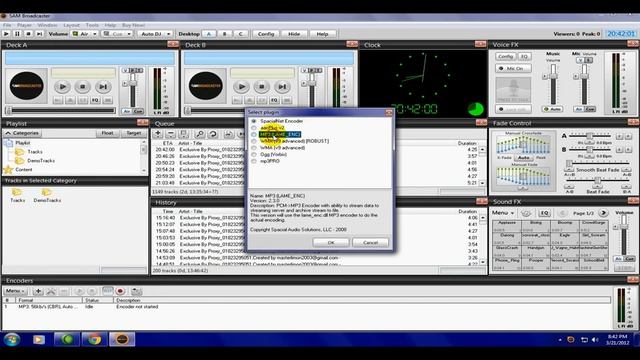The height and width of the screenshot is (360, 640).
Task: Click the Queue refresh arrow icon
Action: coord(213,134)
